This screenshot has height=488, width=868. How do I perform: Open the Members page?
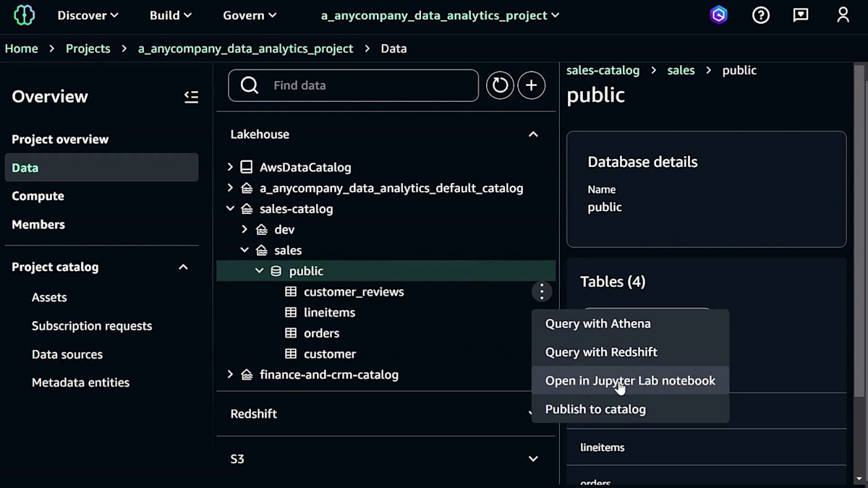38,224
